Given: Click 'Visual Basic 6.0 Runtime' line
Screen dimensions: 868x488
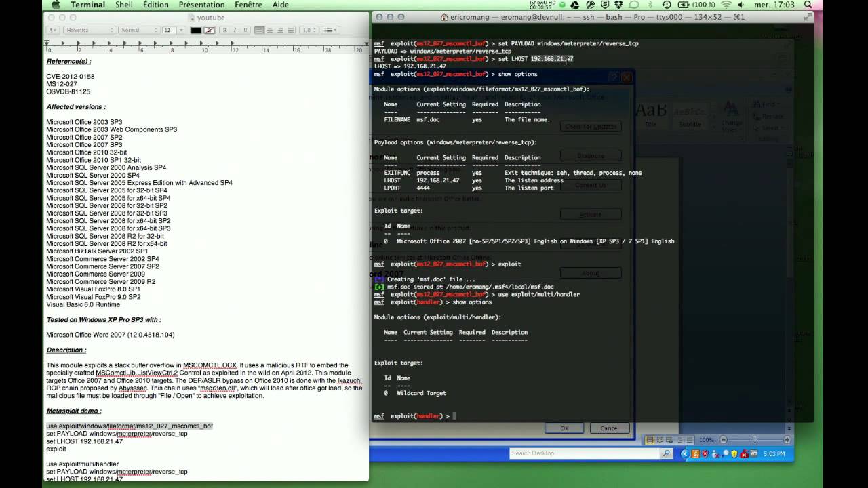Looking at the screenshot, I should [83, 304].
